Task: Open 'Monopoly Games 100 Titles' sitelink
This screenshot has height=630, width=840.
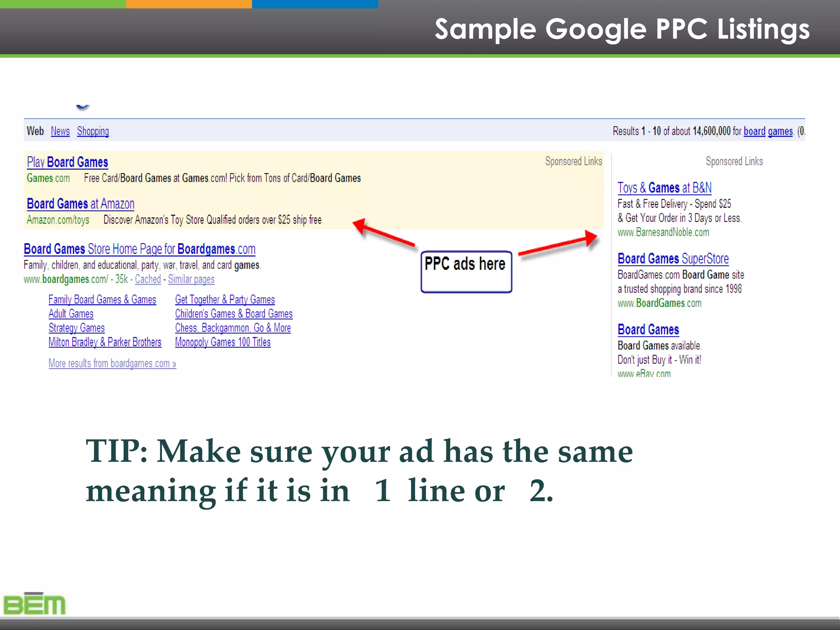Action: [x=223, y=342]
